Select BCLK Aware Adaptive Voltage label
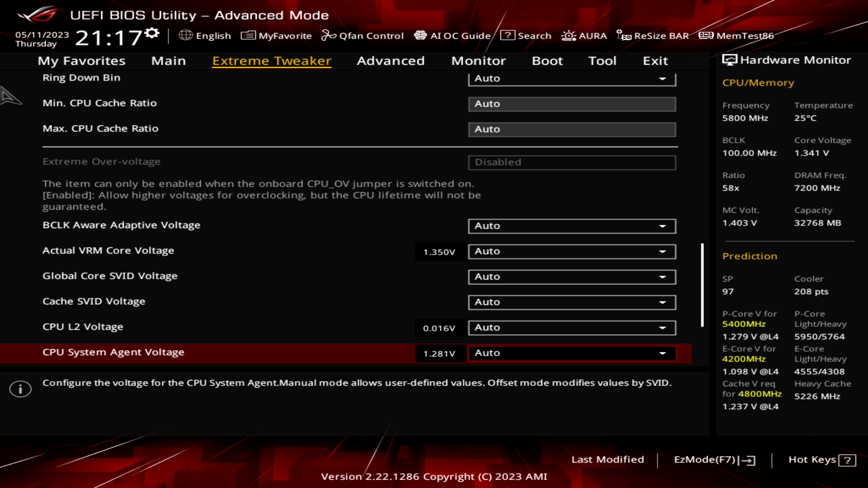 (121, 225)
